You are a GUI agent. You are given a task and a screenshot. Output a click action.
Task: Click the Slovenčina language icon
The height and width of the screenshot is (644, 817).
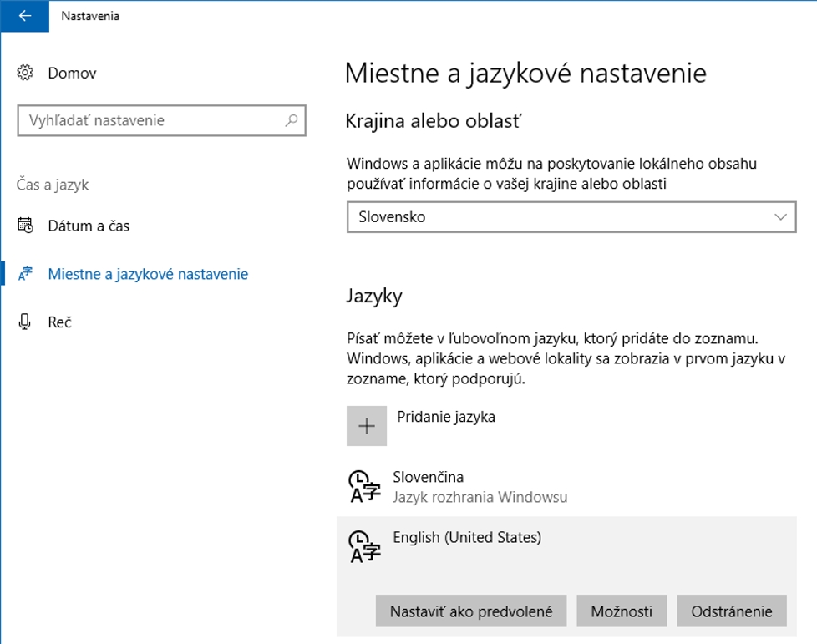click(x=364, y=487)
